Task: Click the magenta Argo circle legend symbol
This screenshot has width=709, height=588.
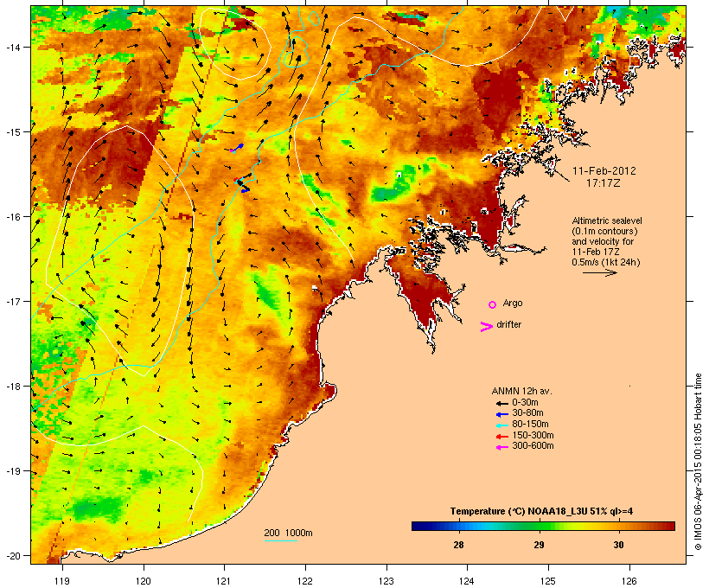Action: point(492,304)
